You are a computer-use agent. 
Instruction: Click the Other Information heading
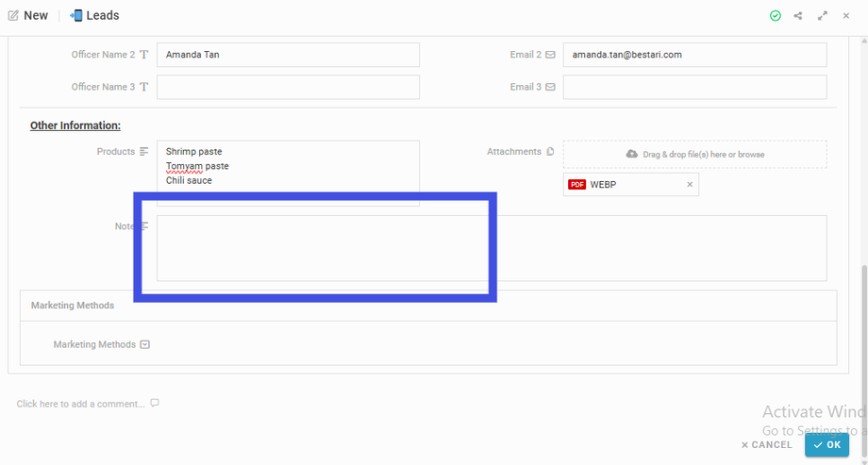click(75, 125)
